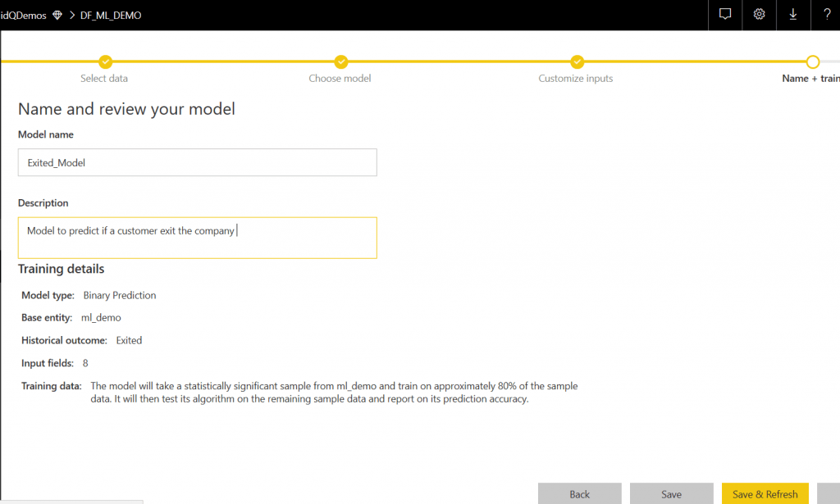Open help with the question mark icon
The height and width of the screenshot is (504, 840).
pos(826,15)
